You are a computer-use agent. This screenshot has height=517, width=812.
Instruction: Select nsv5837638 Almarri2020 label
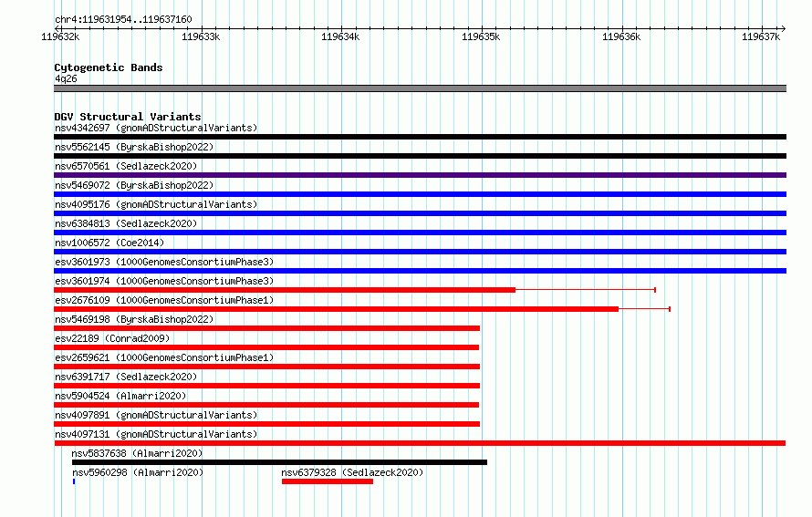(x=137, y=453)
